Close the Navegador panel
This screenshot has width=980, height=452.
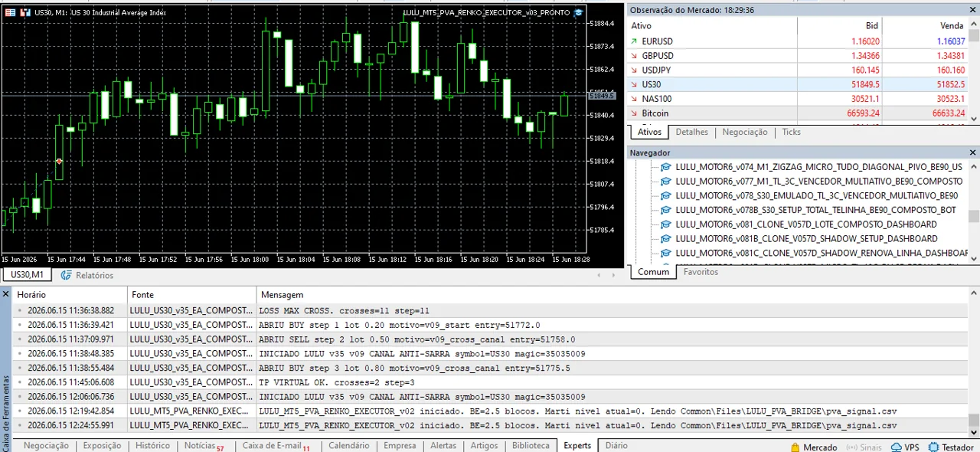point(973,152)
